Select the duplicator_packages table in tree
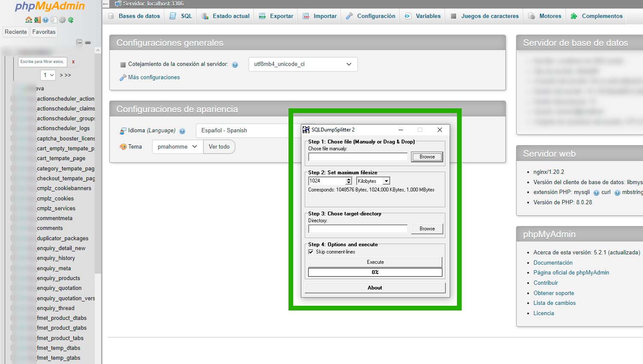The image size is (643, 364). point(63,239)
